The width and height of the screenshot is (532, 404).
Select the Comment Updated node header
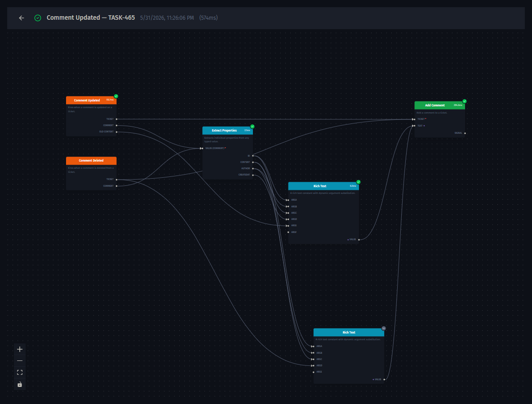(91, 100)
